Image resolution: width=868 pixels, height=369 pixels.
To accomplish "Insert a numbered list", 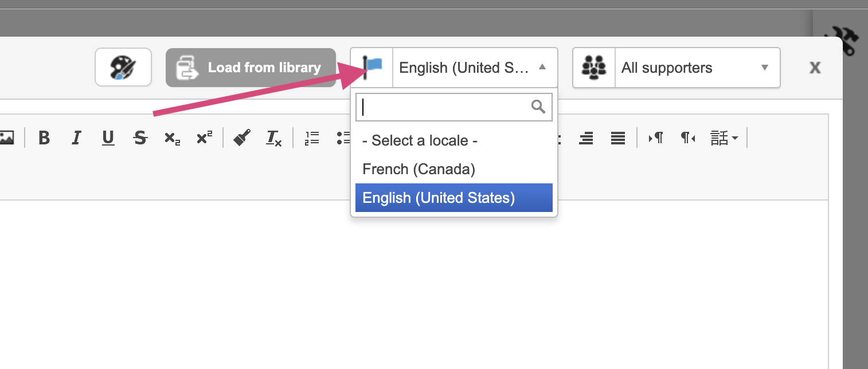I will coord(312,138).
